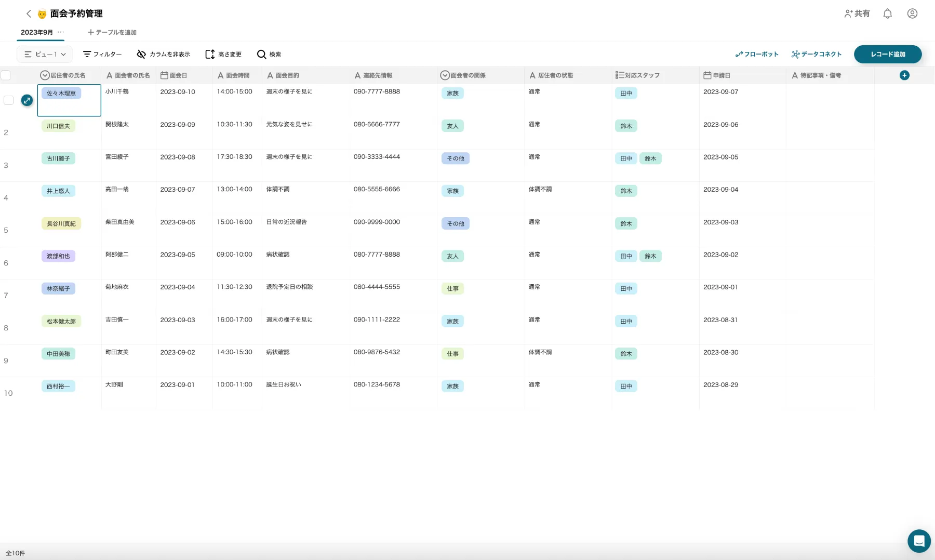Click the purpose cell 日常の近況報告
Image resolution: width=935 pixels, height=560 pixels.
(287, 222)
